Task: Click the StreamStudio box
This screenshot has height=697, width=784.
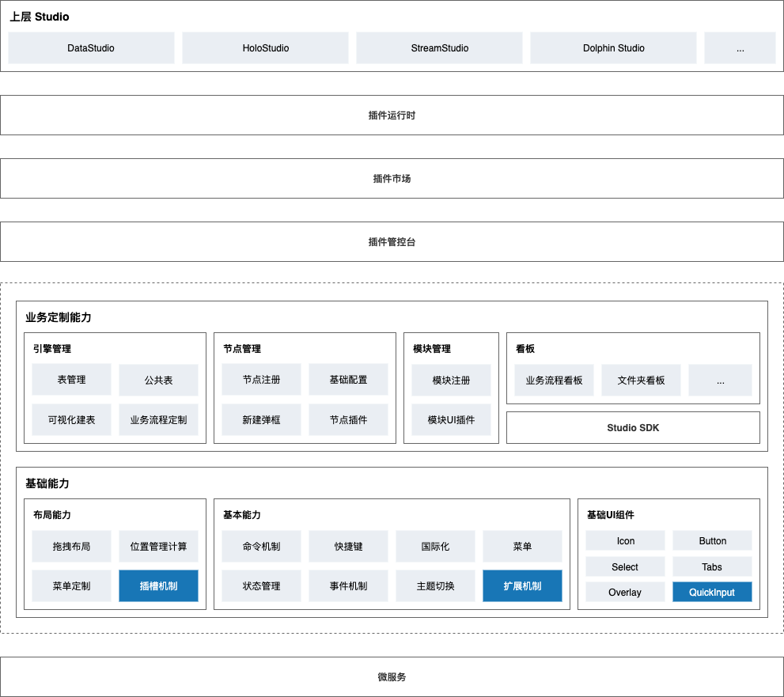Action: [x=440, y=48]
